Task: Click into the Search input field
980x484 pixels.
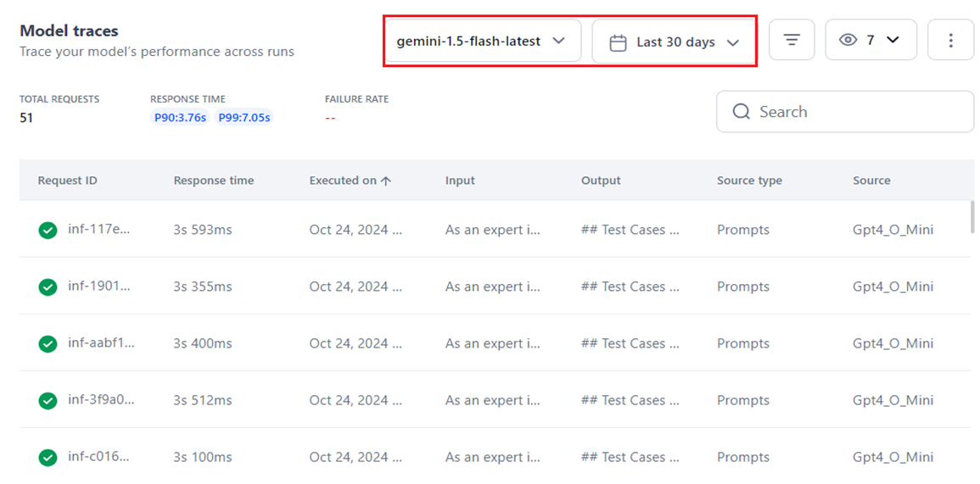Action: [x=857, y=112]
